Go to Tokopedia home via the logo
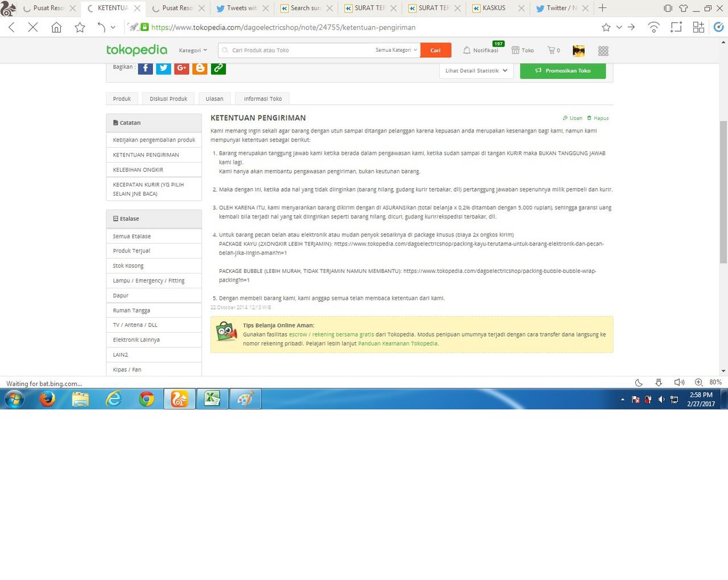The height and width of the screenshot is (580, 728). (136, 50)
